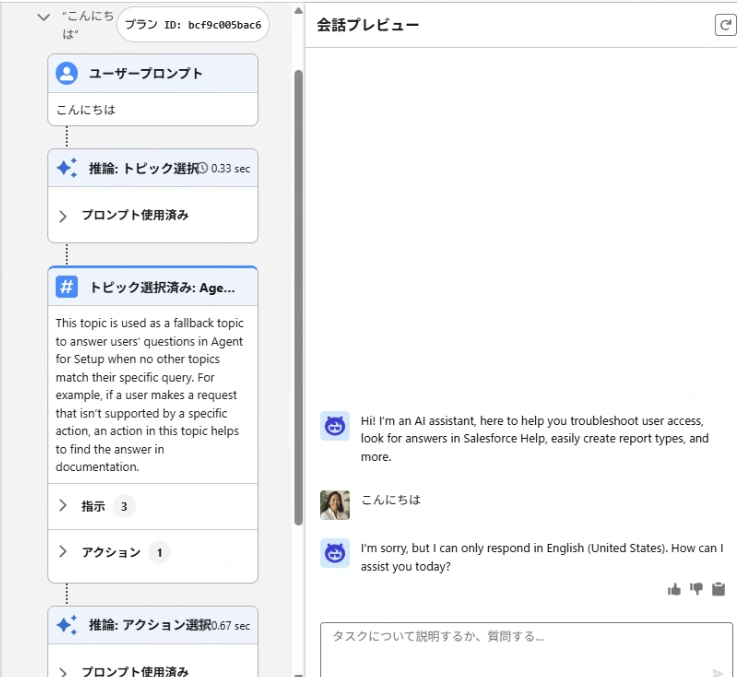
Task: Click the sparkle icon next to 推論: トピック選択
Action: point(67,168)
